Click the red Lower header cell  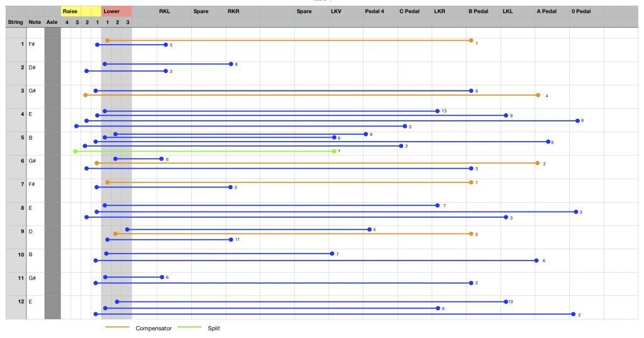116,11
